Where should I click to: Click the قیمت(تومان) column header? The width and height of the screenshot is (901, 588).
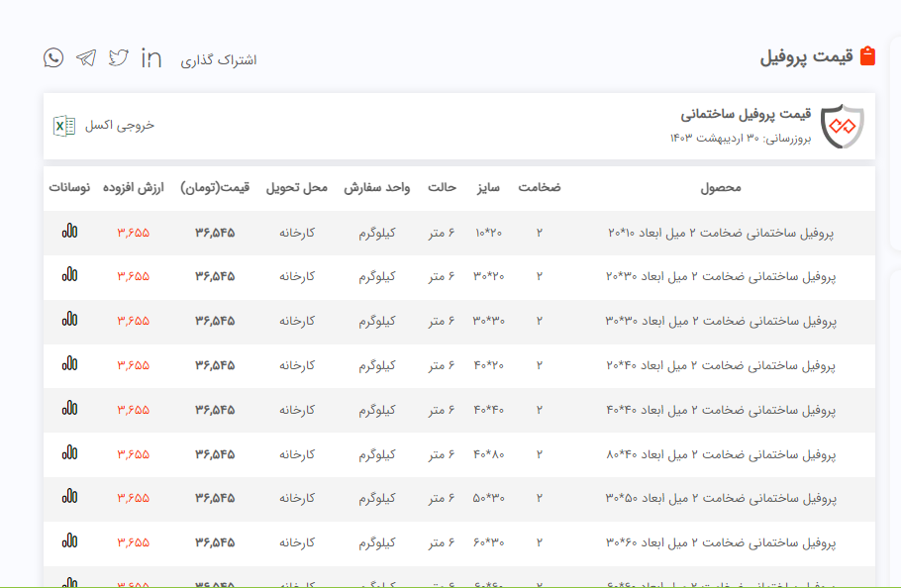(x=215, y=187)
